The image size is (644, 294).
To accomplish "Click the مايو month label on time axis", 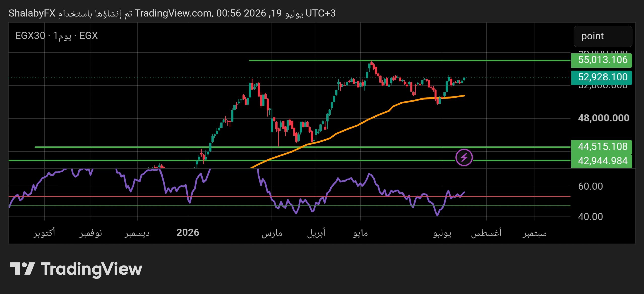I will (x=360, y=233).
